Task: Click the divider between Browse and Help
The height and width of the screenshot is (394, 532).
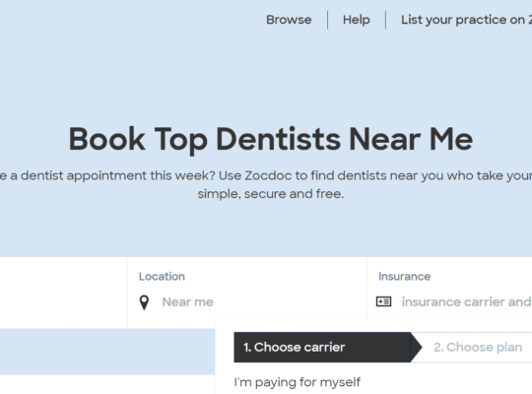Action: tap(327, 20)
